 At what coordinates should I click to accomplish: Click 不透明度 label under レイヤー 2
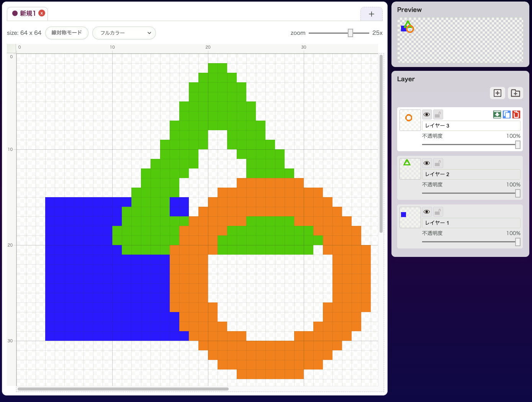pos(432,185)
